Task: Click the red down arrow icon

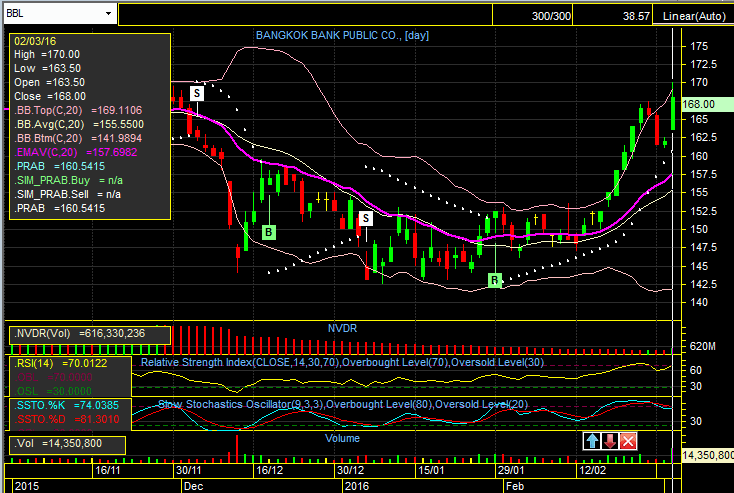Action: [610, 441]
